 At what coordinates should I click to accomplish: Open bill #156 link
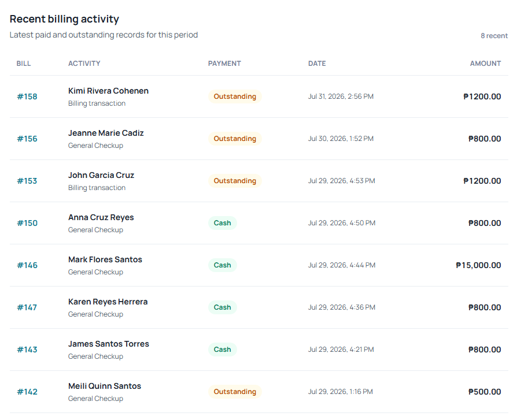(27, 139)
